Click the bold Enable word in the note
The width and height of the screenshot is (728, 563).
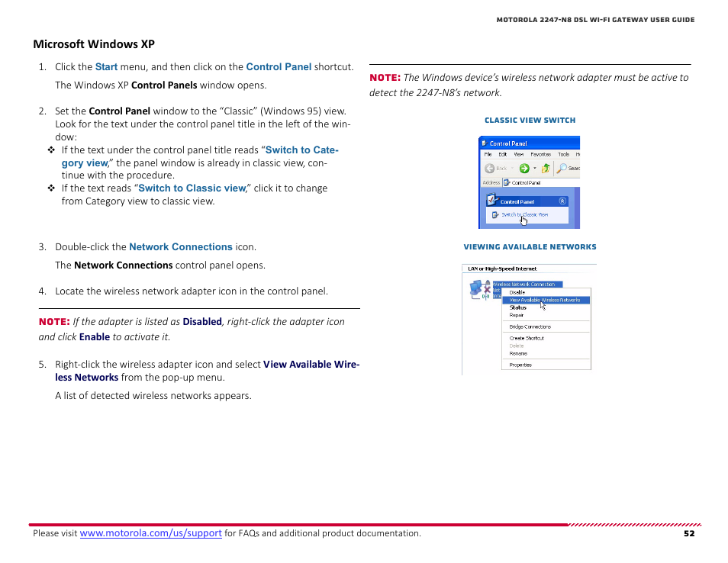[95, 337]
